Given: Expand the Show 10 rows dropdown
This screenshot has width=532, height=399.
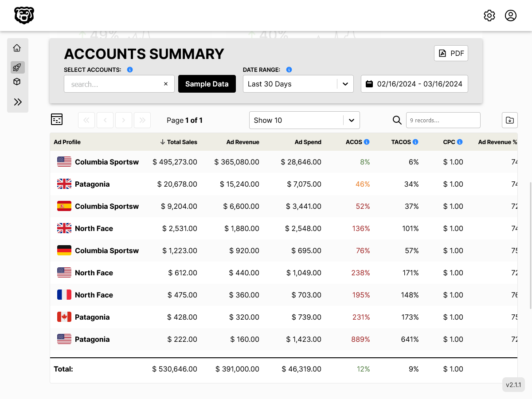Looking at the screenshot, I should tap(304, 120).
